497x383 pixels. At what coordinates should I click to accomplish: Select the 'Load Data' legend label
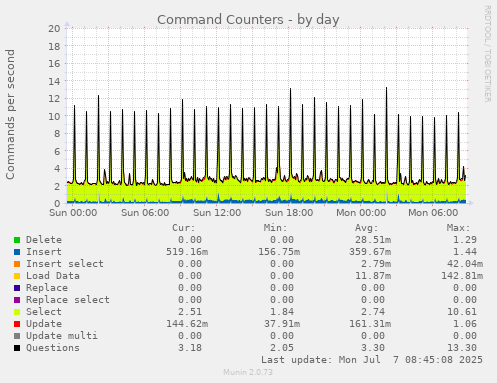(x=53, y=276)
